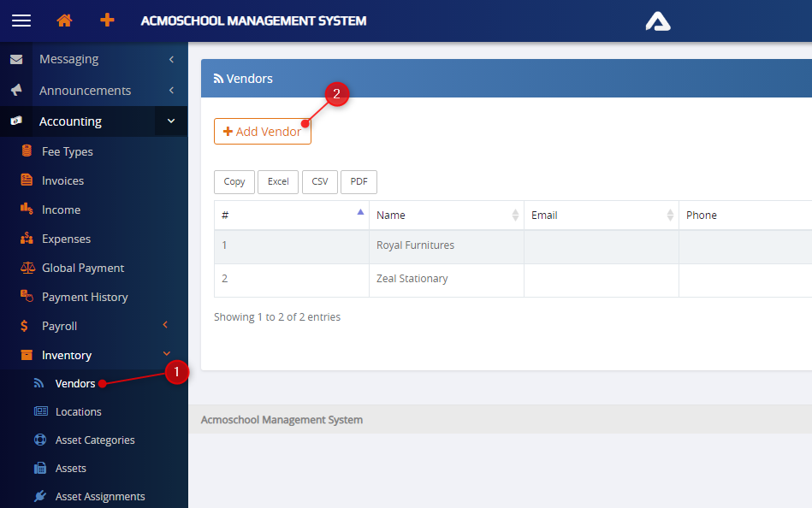This screenshot has width=812, height=508.
Task: Click the Acmoschool logo in header
Action: [657, 21]
